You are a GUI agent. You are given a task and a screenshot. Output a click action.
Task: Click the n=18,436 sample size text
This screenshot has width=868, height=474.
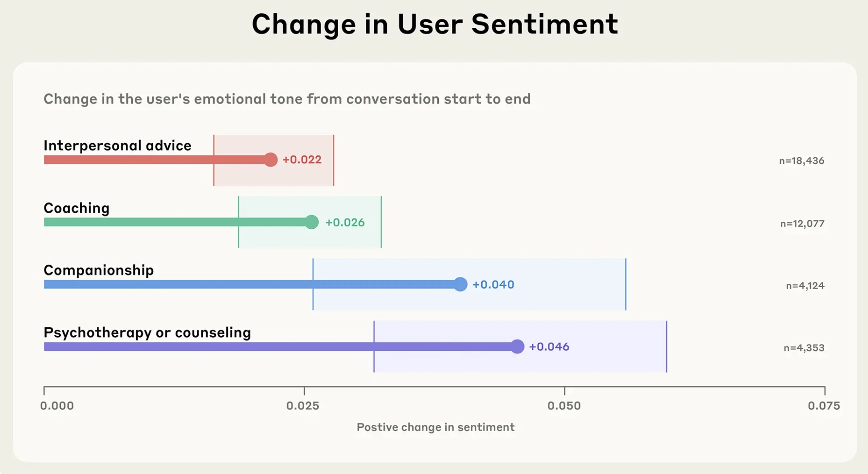[802, 161]
